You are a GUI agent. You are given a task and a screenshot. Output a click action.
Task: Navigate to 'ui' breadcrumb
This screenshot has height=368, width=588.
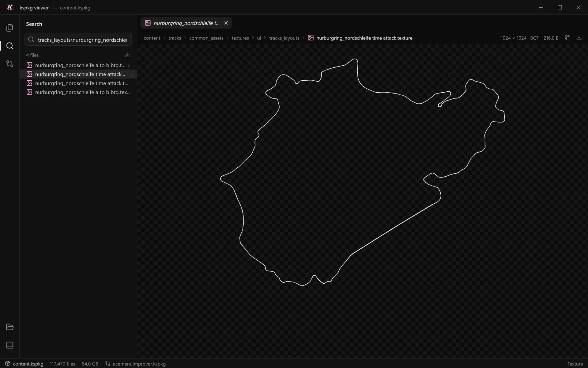[259, 38]
